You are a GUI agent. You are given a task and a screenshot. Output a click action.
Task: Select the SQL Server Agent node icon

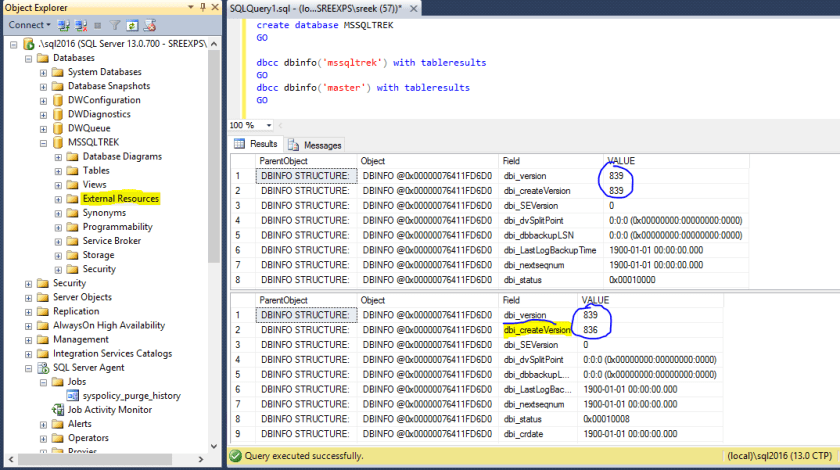[x=43, y=367]
